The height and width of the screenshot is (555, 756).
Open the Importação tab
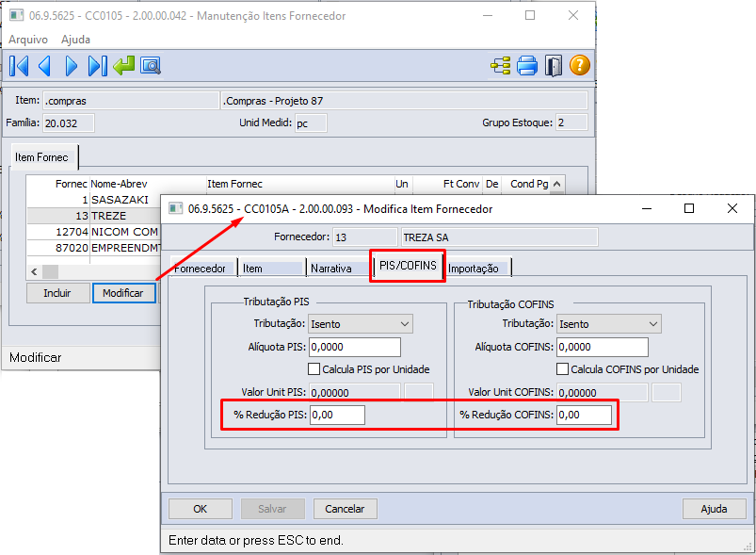[477, 268]
